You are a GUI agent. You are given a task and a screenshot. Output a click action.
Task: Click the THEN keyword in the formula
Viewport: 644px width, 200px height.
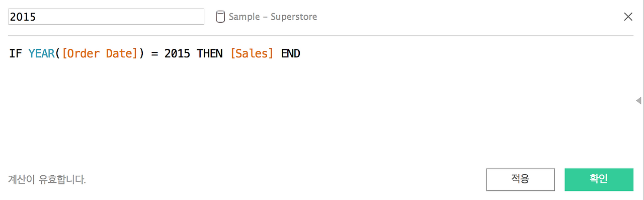click(x=210, y=53)
